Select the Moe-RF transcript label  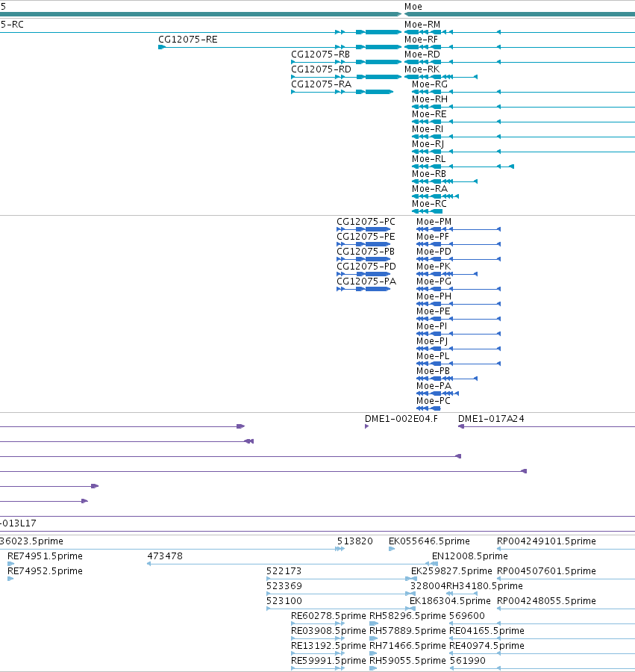421,40
